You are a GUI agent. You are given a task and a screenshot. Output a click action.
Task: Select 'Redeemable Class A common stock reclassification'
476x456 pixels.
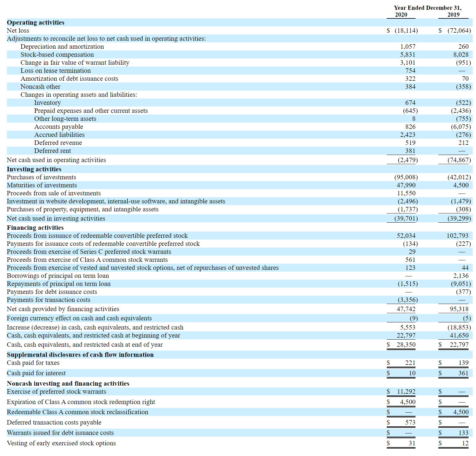point(78,412)
